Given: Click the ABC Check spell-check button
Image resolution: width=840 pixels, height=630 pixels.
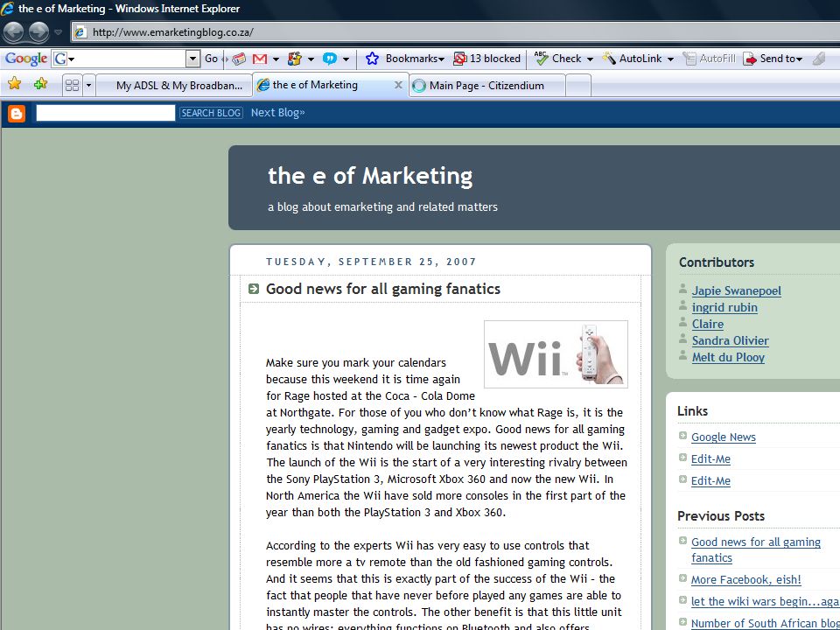Looking at the screenshot, I should point(557,59).
